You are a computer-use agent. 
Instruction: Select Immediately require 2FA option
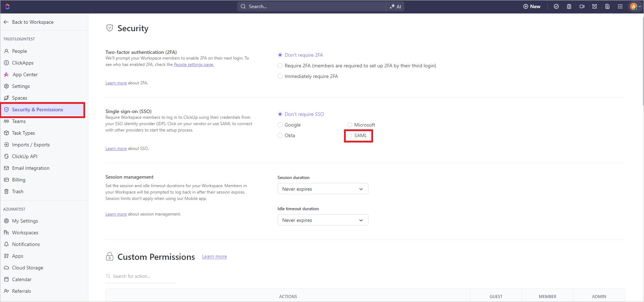click(308, 76)
